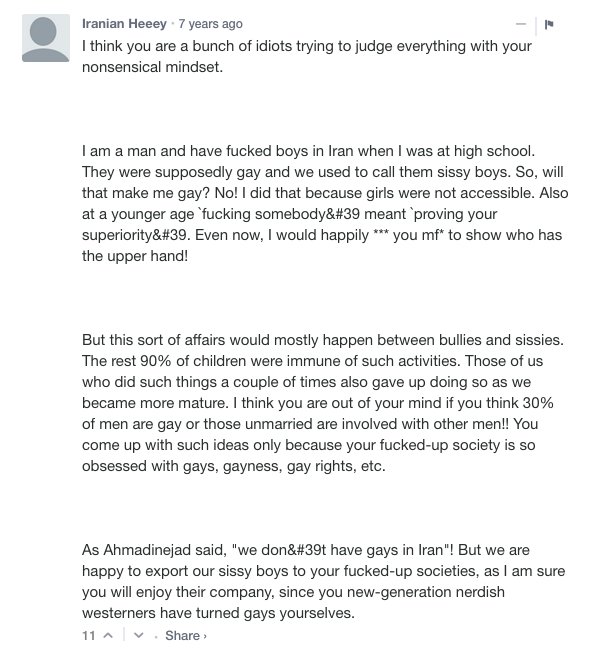The image size is (605, 657).
Task: Collapse the comment with the minus icon
Action: [x=521, y=24]
